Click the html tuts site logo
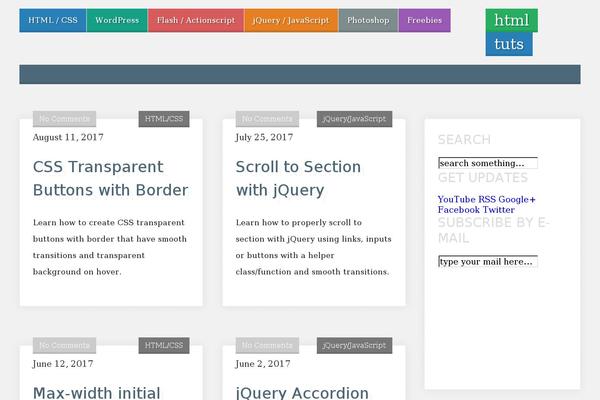The height and width of the screenshot is (400, 600). point(511,32)
